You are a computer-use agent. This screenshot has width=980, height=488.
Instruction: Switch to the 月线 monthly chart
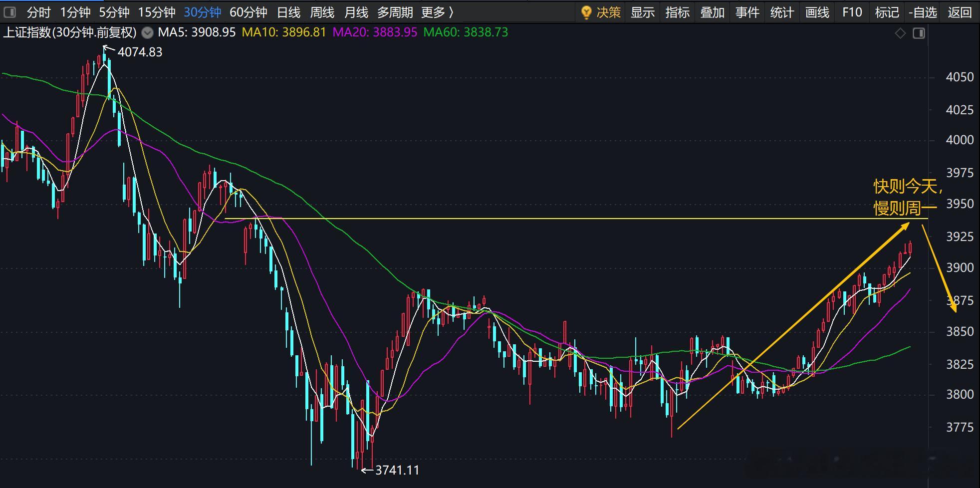[x=356, y=12]
